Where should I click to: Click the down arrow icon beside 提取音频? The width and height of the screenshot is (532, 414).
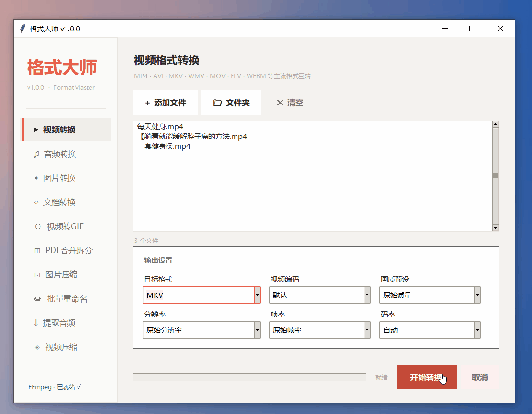[36, 323]
